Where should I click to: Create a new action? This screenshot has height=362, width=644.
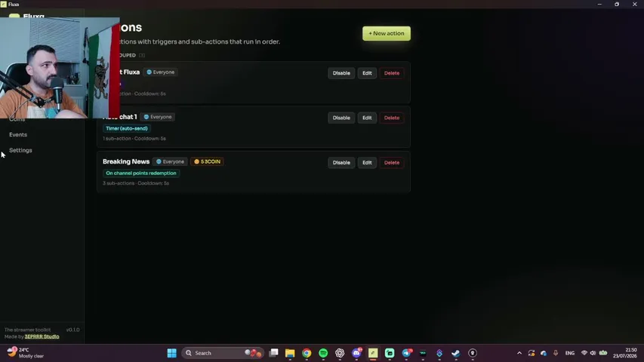click(386, 33)
